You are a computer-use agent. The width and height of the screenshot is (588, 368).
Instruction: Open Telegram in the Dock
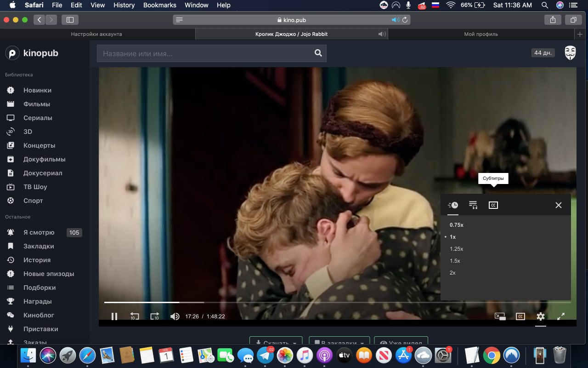265,355
